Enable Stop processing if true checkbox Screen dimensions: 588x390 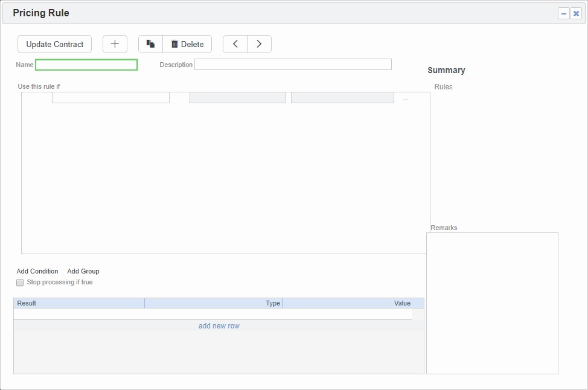point(20,283)
